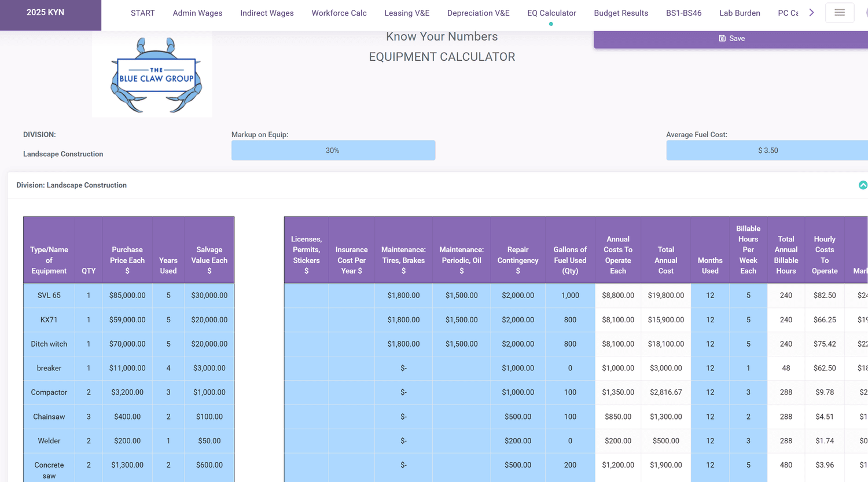
Task: Click Compactor total annual cost $2,816.67
Action: pos(666,393)
